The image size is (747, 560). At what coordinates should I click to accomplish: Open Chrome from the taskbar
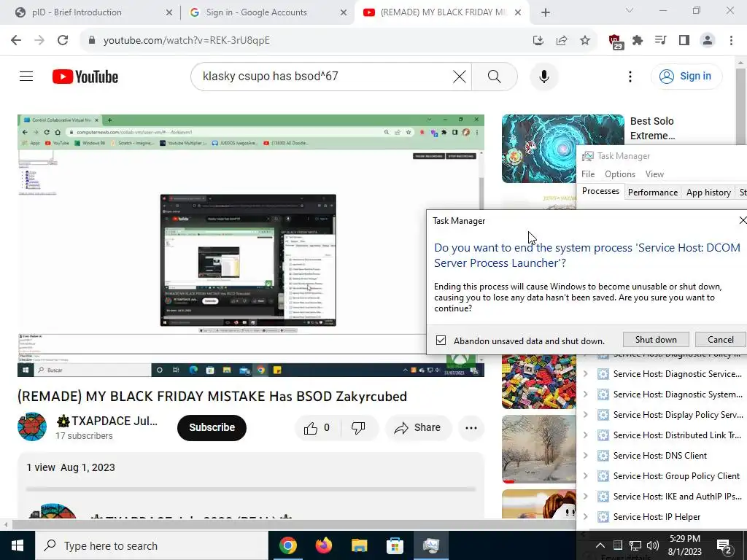[287, 545]
